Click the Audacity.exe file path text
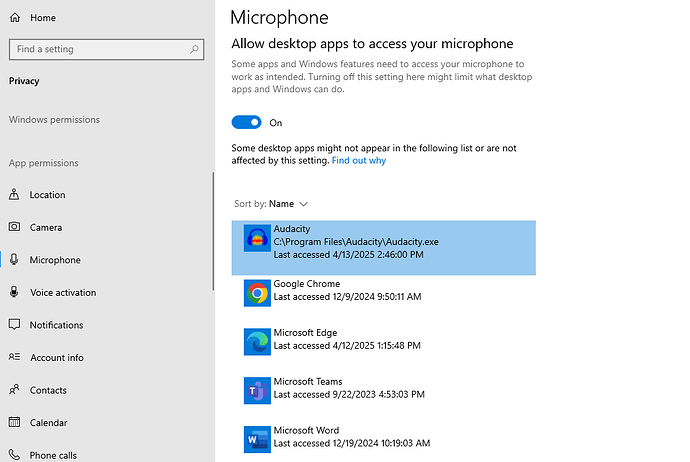 356,242
